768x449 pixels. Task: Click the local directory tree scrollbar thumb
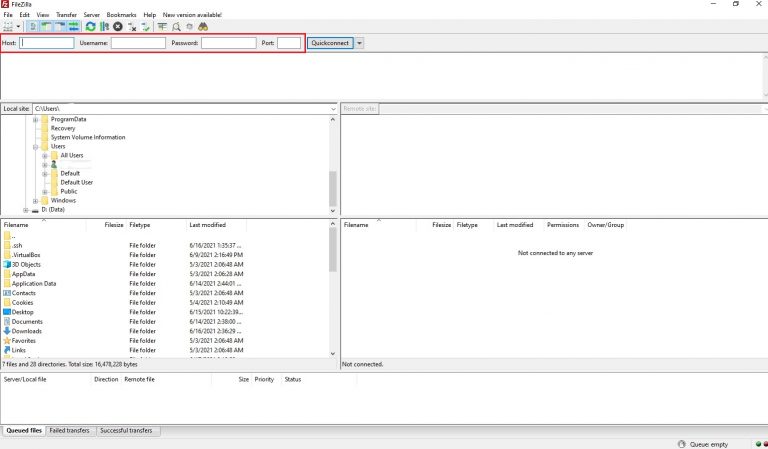(333, 189)
